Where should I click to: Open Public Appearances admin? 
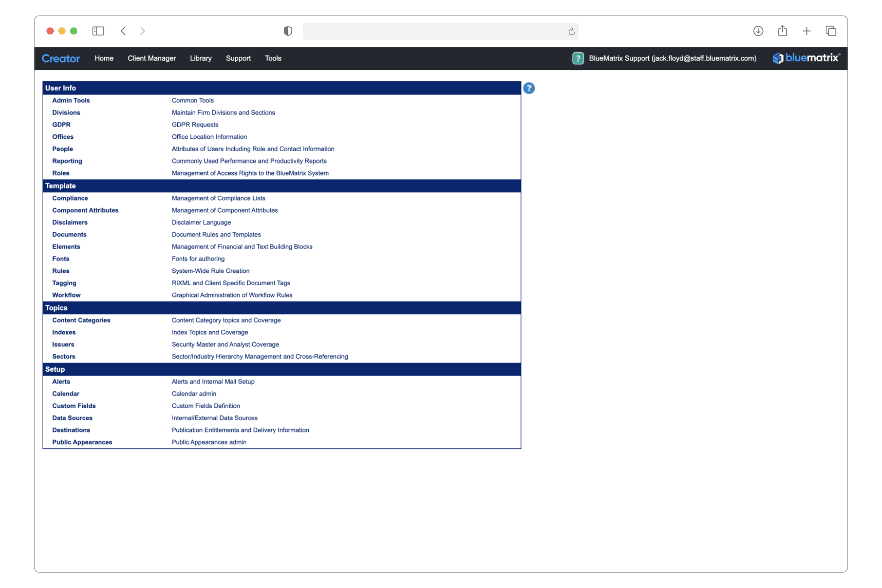click(82, 442)
